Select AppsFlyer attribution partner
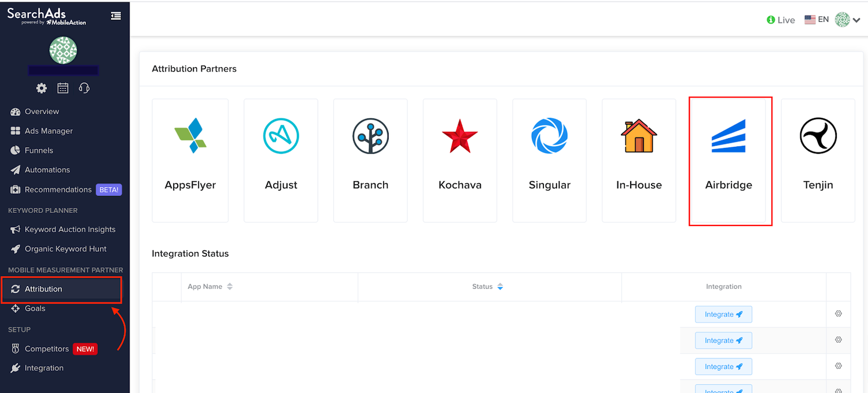Viewport: 868px width, 393px height. [x=190, y=161]
